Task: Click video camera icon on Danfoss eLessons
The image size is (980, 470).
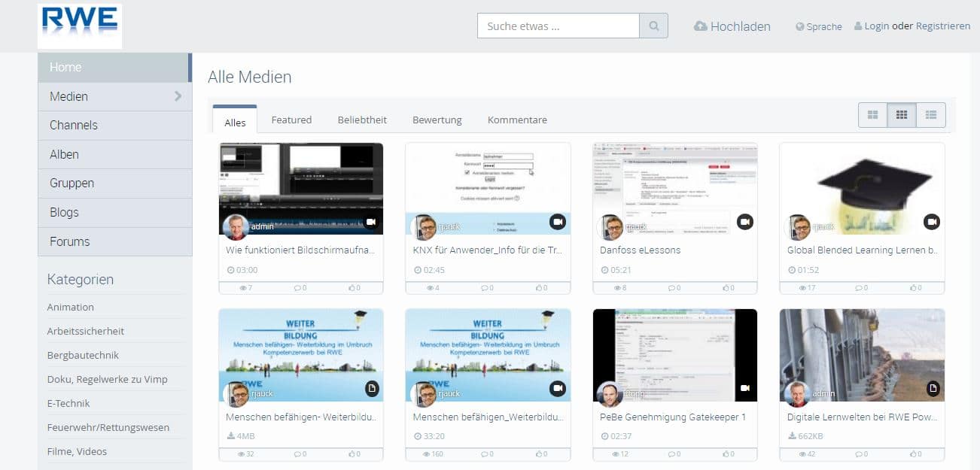Action: pos(744,222)
